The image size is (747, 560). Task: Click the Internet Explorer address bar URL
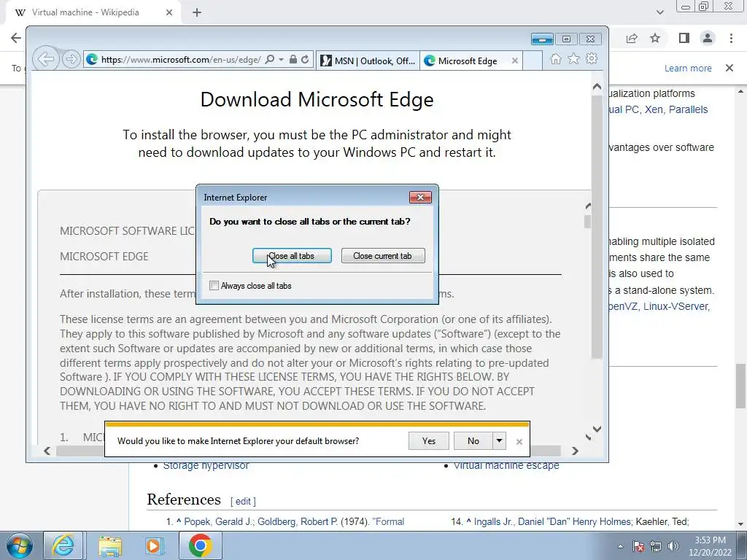(x=181, y=60)
